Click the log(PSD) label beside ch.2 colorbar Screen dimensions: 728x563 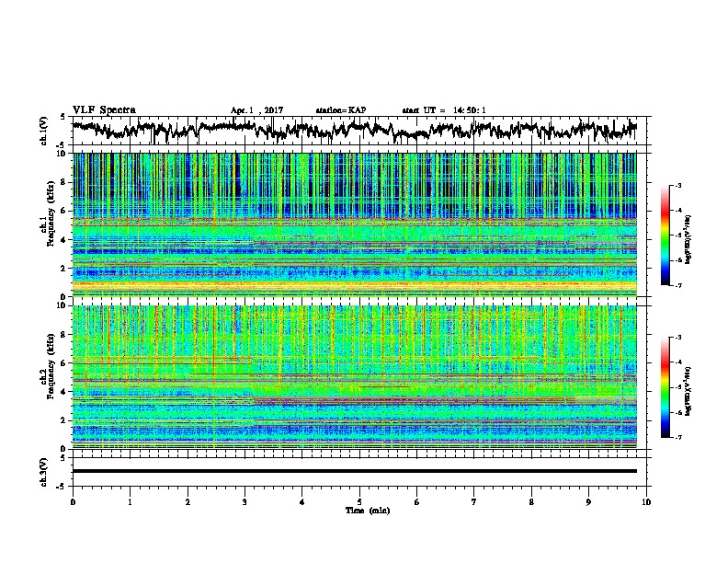click(688, 391)
